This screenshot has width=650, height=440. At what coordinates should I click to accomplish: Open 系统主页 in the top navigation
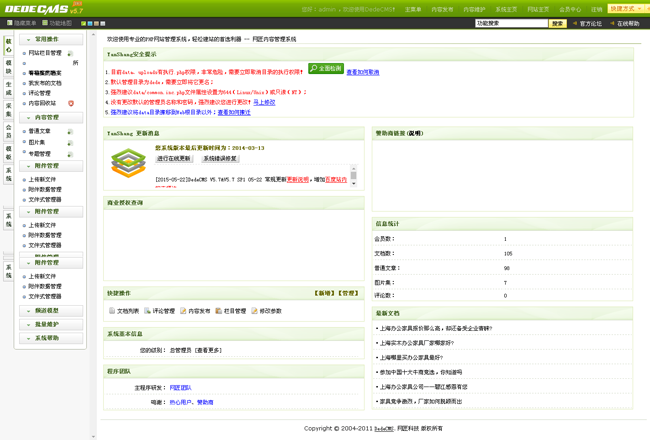point(506,9)
